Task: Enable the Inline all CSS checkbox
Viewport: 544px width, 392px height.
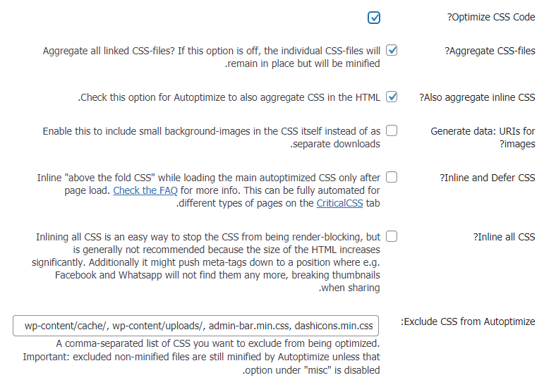Action: (392, 237)
